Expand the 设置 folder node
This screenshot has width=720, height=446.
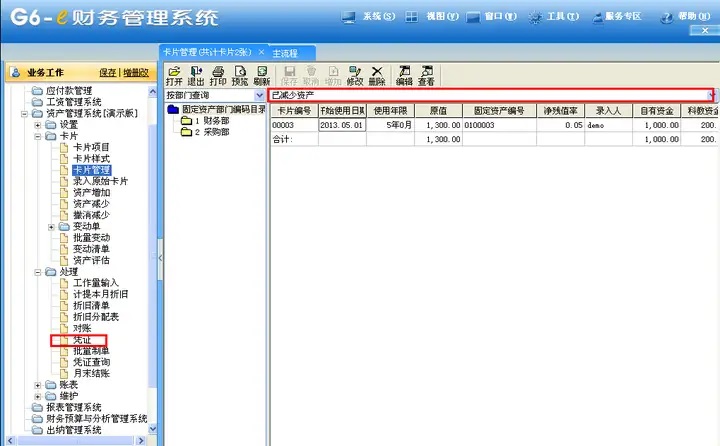38,125
